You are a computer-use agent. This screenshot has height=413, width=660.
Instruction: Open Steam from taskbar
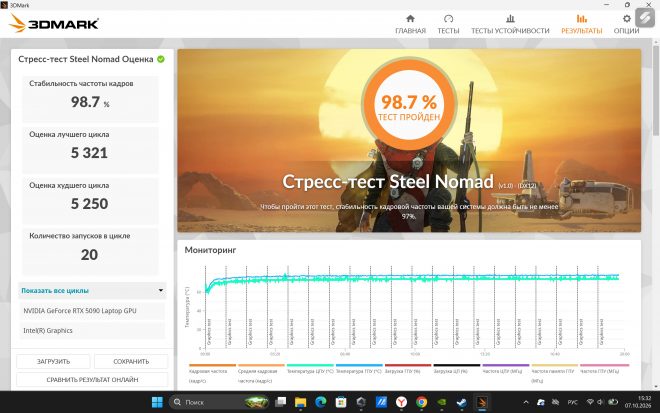pos(462,402)
